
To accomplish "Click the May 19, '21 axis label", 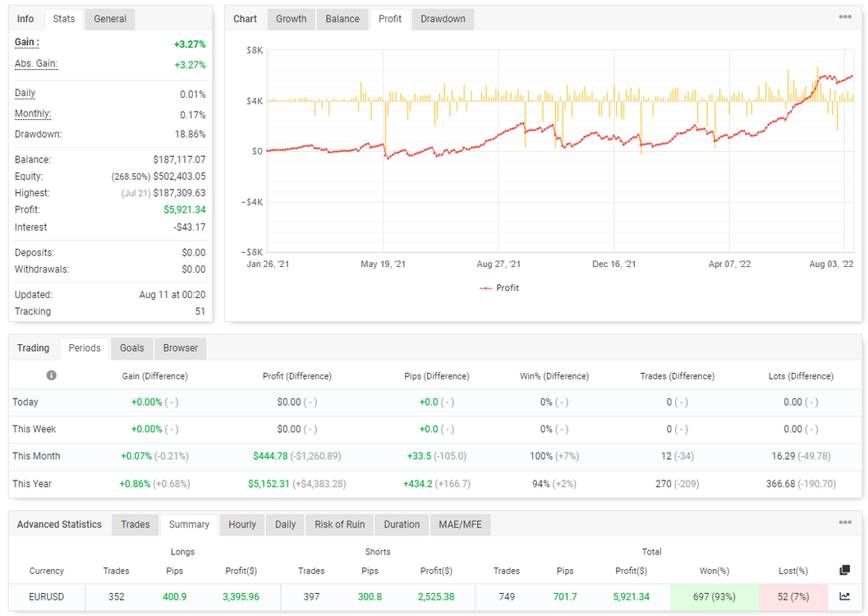I will (383, 264).
